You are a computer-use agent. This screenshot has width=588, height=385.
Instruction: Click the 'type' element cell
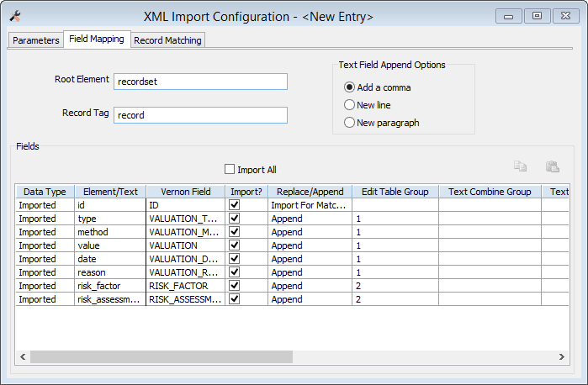pos(110,219)
